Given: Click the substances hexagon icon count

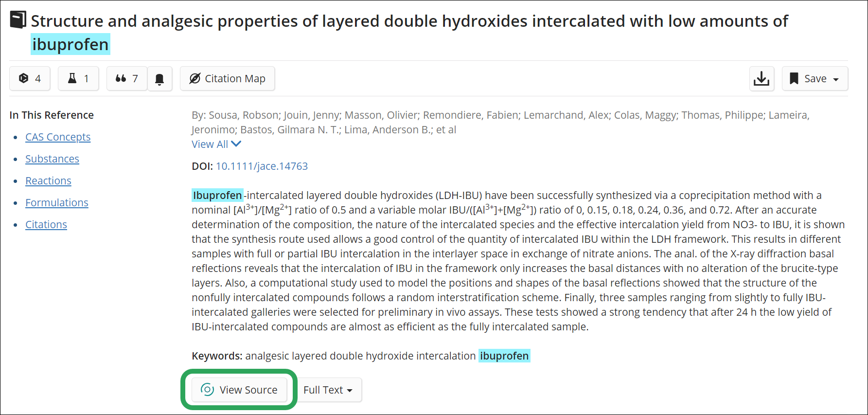Looking at the screenshot, I should pos(30,78).
